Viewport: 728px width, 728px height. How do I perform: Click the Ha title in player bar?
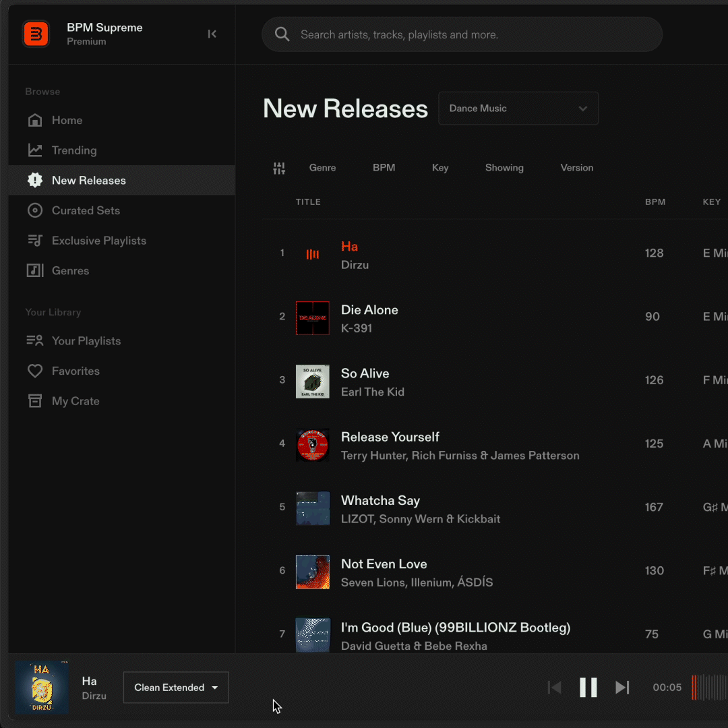click(89, 681)
